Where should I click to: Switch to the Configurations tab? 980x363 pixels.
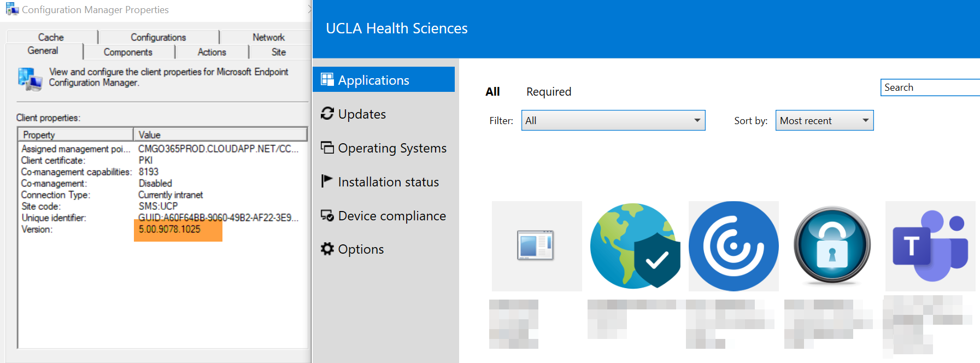point(159,37)
